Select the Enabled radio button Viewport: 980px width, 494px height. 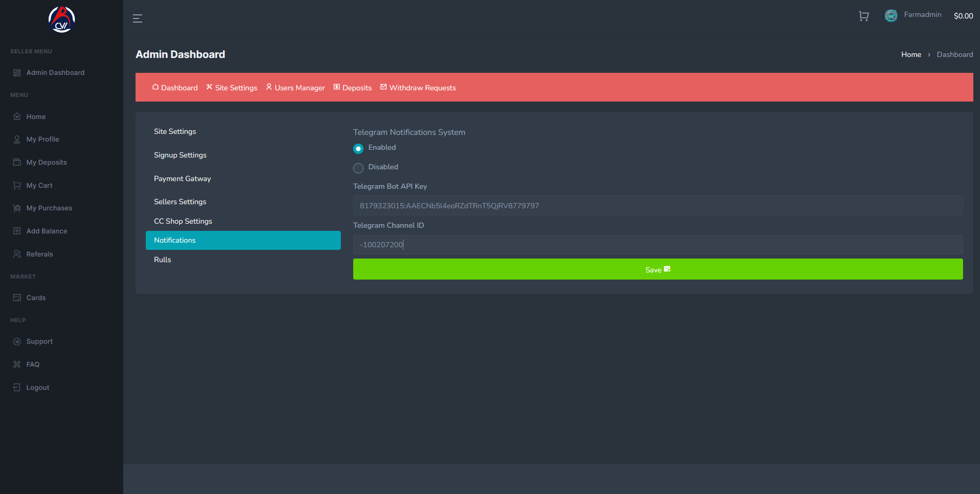358,149
